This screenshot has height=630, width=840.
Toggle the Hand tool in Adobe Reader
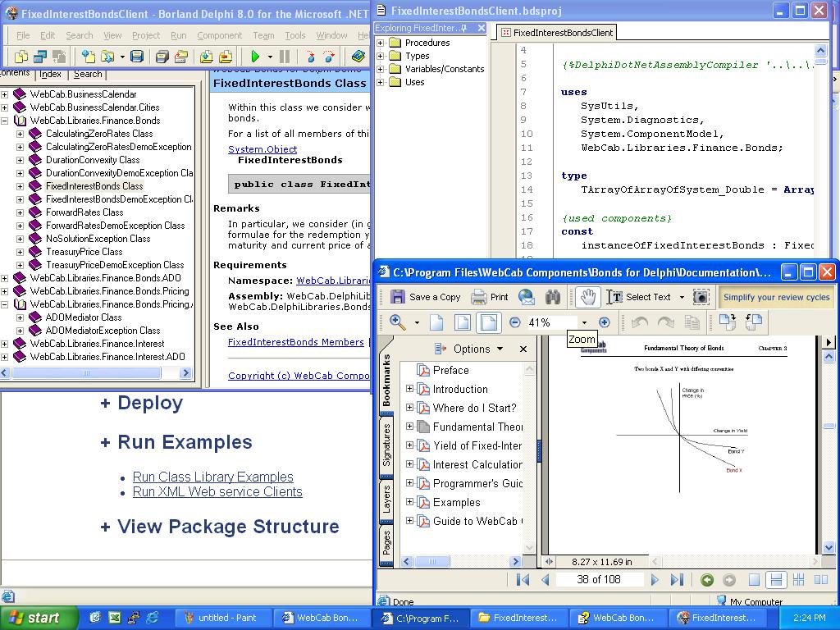[587, 297]
